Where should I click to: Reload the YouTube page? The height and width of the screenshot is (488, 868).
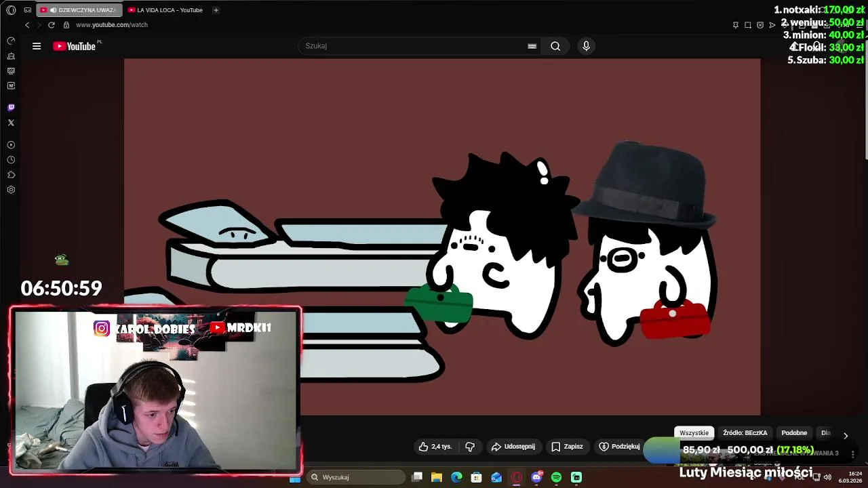51,25
